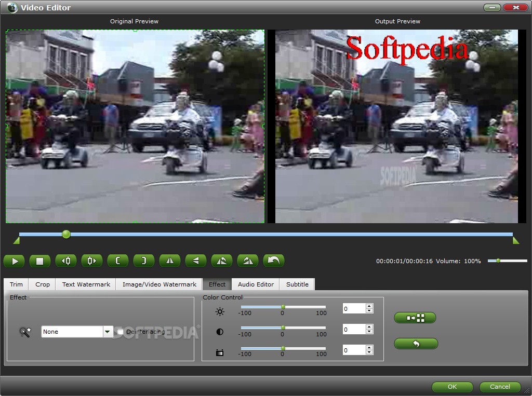Switch to the Subtitle tab
This screenshot has width=532, height=396.
(297, 284)
